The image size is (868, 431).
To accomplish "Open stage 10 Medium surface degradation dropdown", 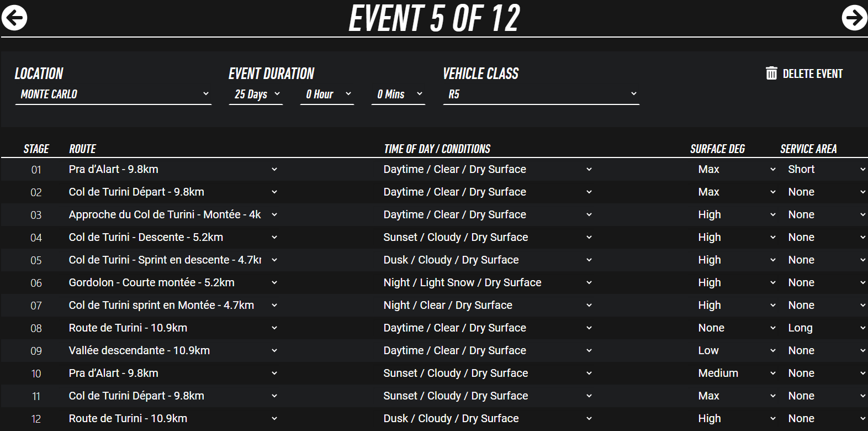I will [x=737, y=374].
